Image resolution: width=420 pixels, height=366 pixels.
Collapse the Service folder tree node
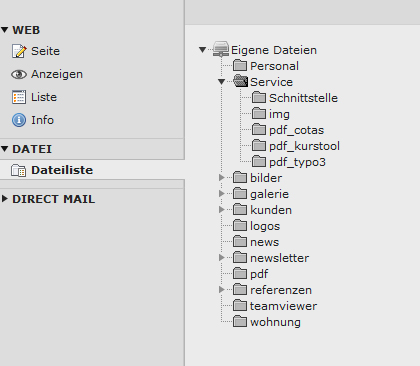tap(221, 82)
